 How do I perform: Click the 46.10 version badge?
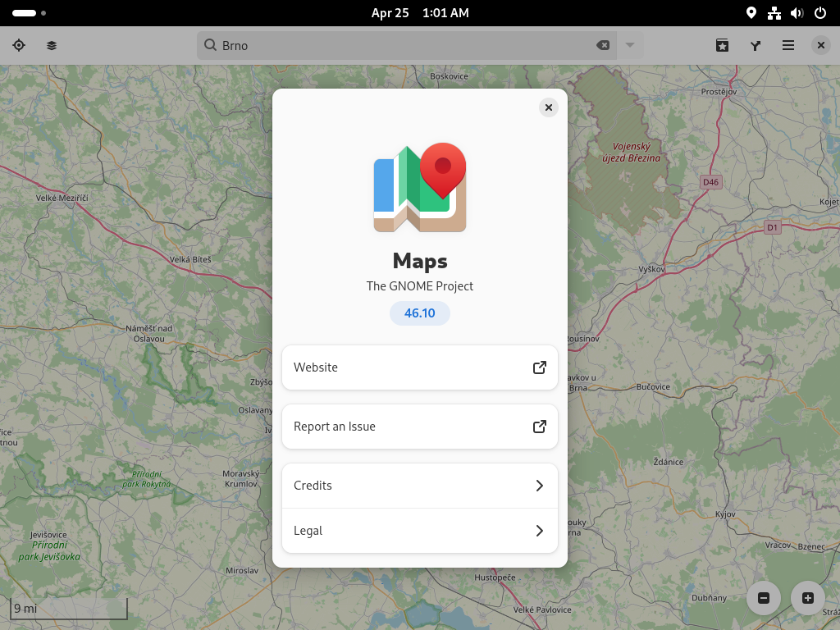[420, 313]
